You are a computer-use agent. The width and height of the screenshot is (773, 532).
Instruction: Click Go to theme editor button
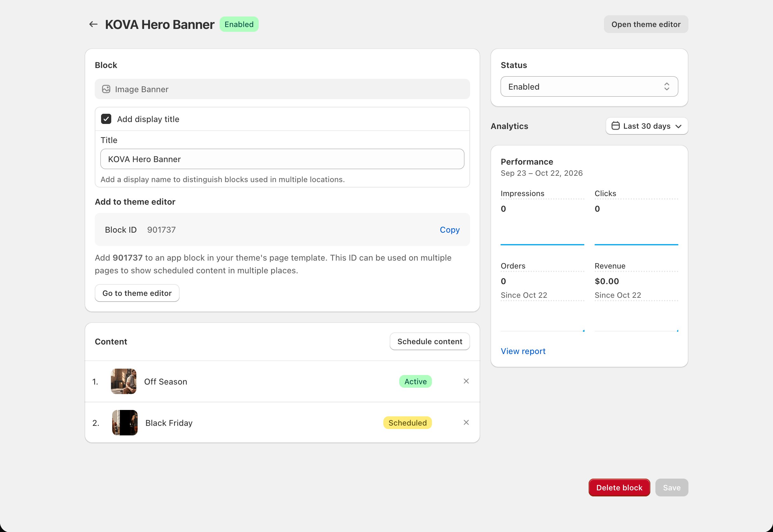pos(137,293)
